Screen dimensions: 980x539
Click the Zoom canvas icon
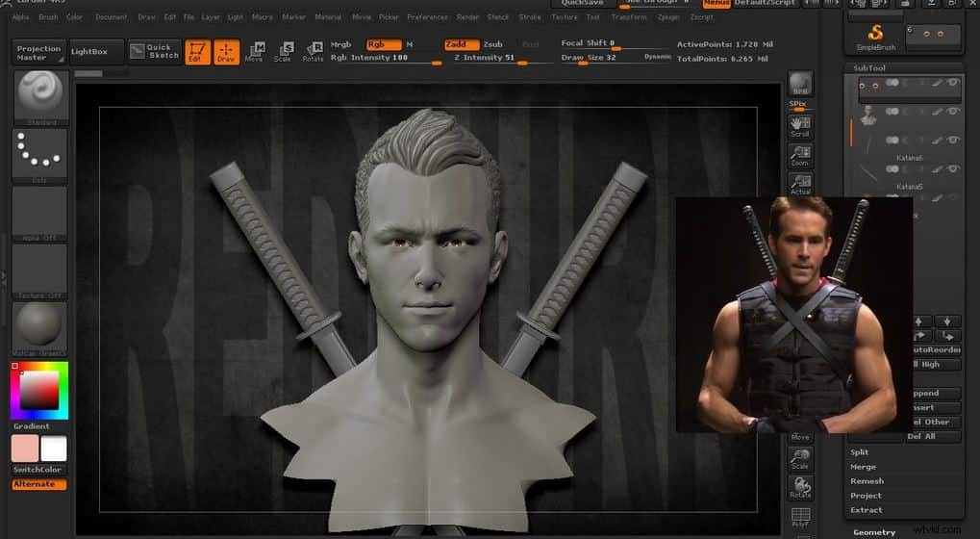coord(800,156)
